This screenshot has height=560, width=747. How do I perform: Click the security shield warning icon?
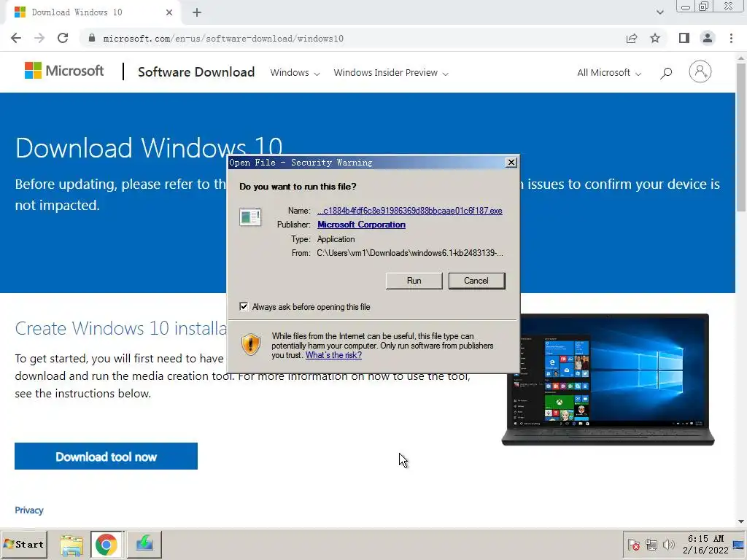tap(251, 344)
